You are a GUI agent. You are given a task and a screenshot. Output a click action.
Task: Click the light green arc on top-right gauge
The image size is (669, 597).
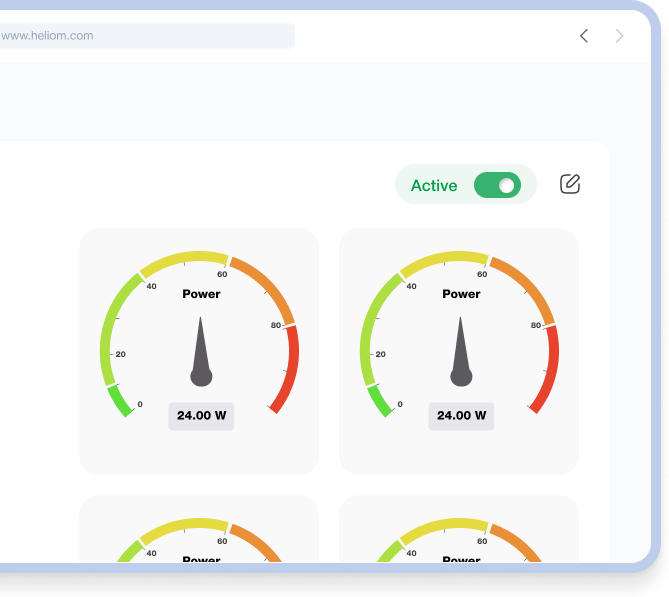[372, 330]
